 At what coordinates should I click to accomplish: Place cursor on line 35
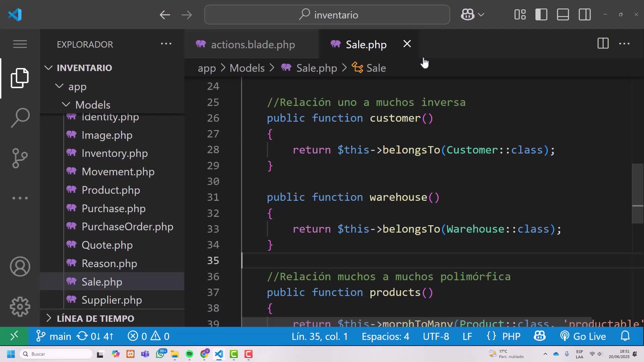coord(436,260)
